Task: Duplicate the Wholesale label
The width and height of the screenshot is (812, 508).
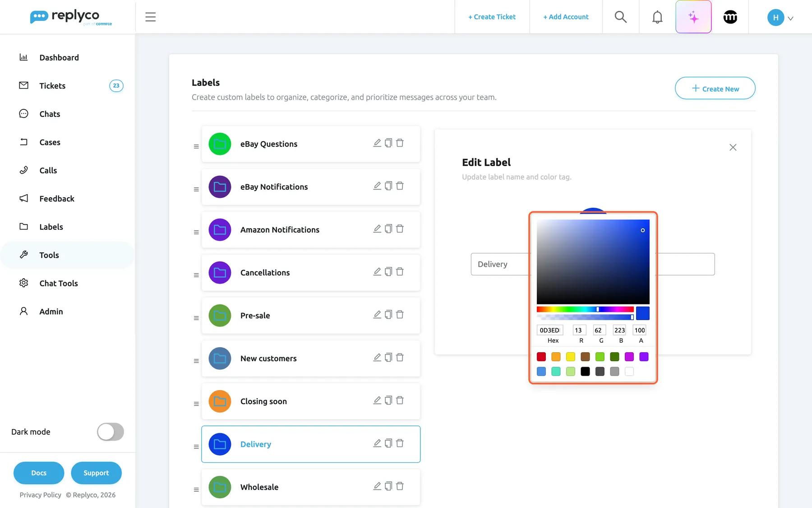Action: click(388, 486)
